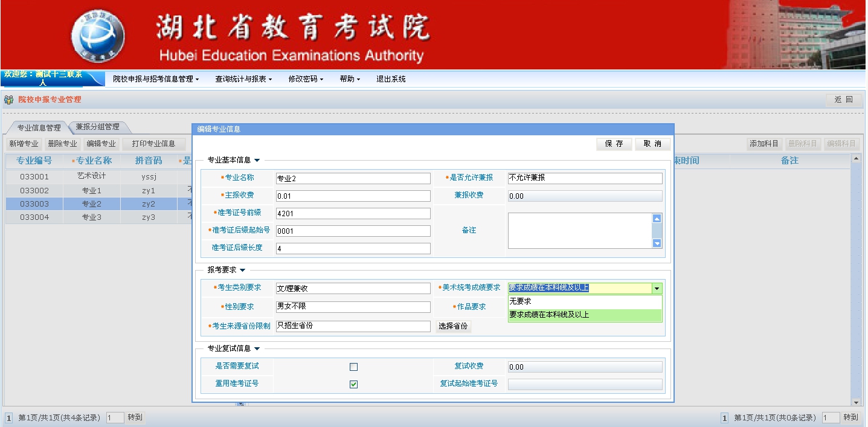Switch to the 兼报分组管理 tab

pos(98,127)
